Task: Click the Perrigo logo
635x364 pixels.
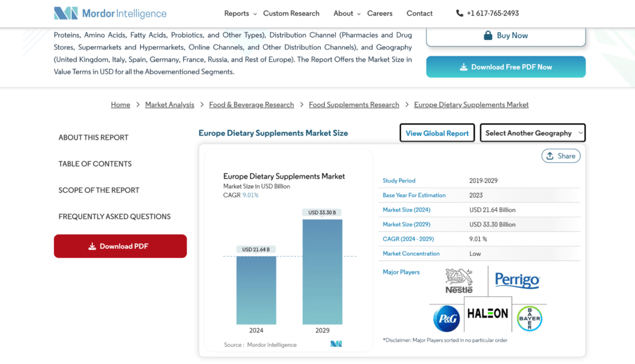Action: 517,280
